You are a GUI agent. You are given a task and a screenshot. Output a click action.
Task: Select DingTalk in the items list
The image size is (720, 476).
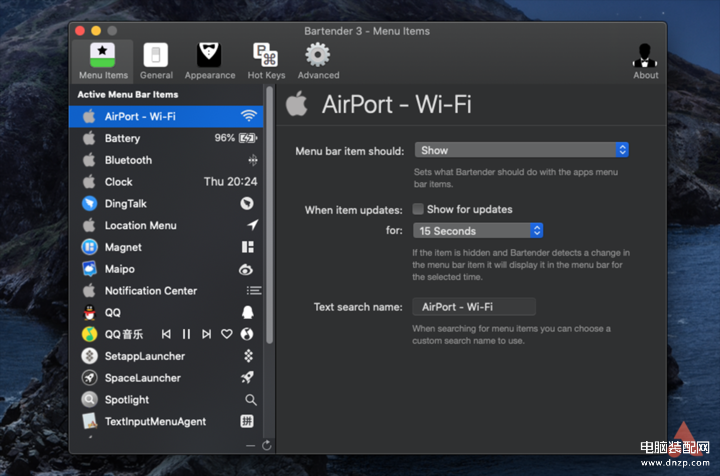[166, 203]
